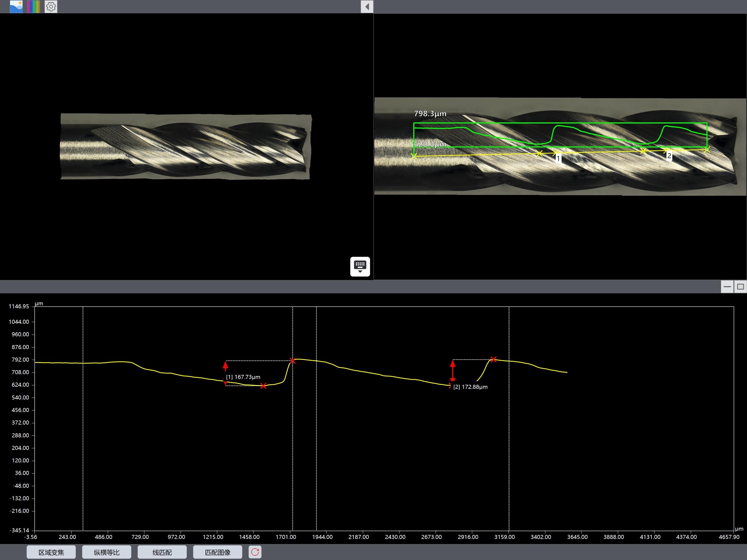Open the settings gear
The width and height of the screenshot is (747, 560).
51,6
